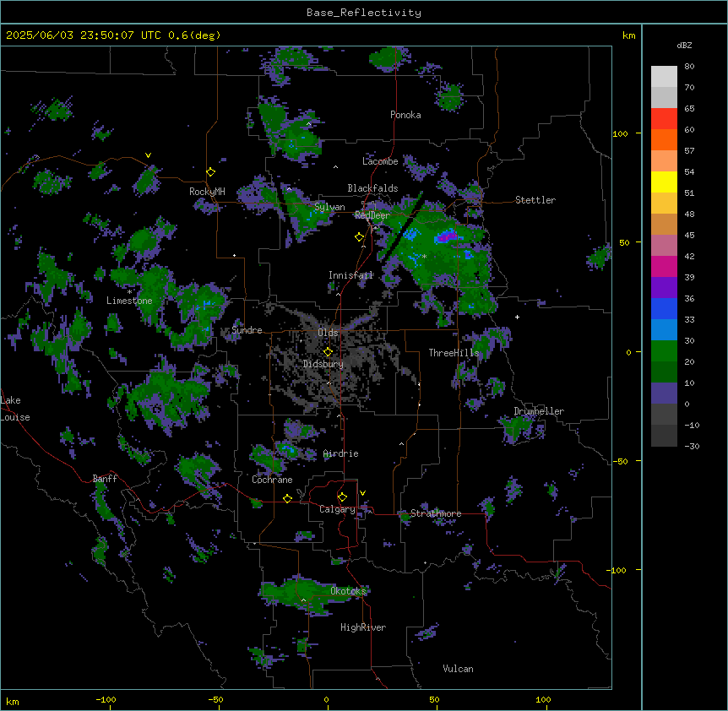
Task: Click the HighRiver label
Action: (362, 627)
